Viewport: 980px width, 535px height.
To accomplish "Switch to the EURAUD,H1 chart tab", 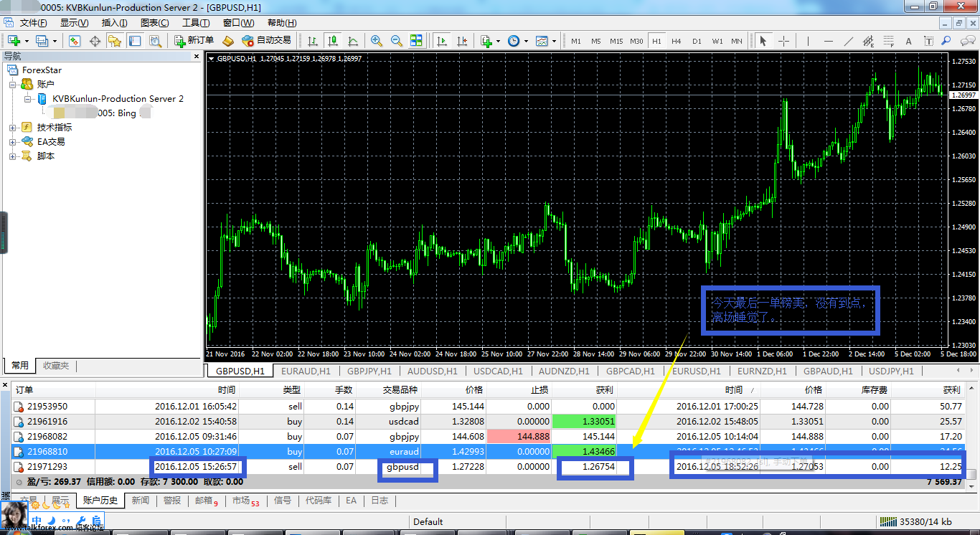I will [x=306, y=371].
